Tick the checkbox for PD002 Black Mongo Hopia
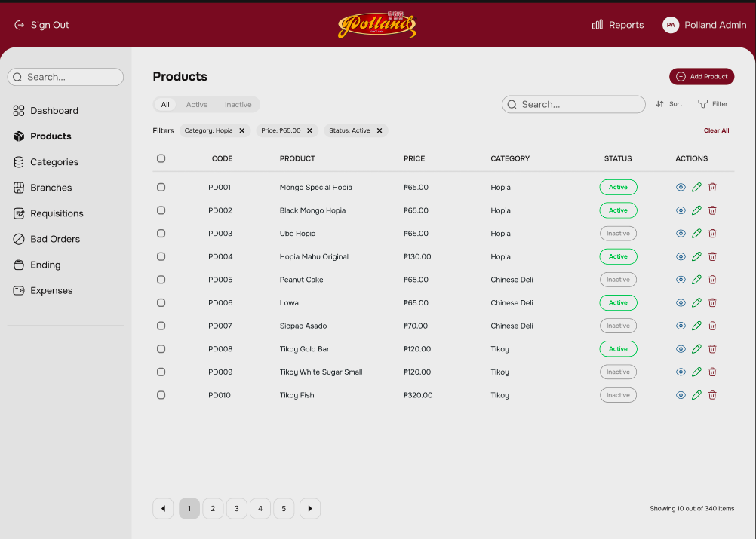The width and height of the screenshot is (756, 539). point(161,210)
